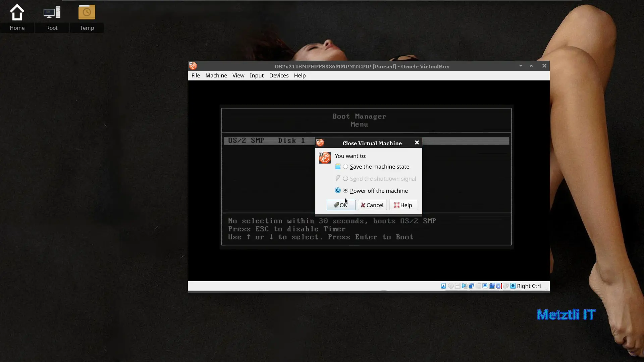Click the 'You want to:' label

pos(351,156)
